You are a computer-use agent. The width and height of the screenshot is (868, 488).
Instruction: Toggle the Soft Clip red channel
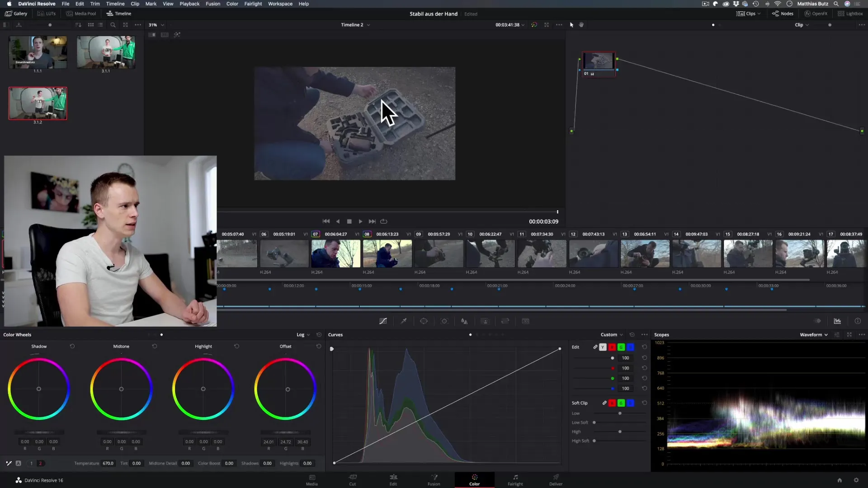click(x=612, y=403)
